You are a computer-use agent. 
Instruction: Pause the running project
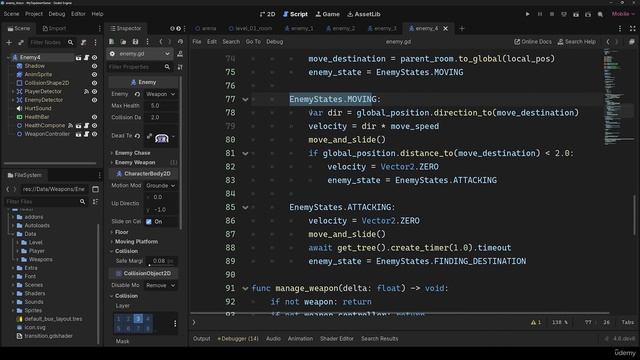540,14
